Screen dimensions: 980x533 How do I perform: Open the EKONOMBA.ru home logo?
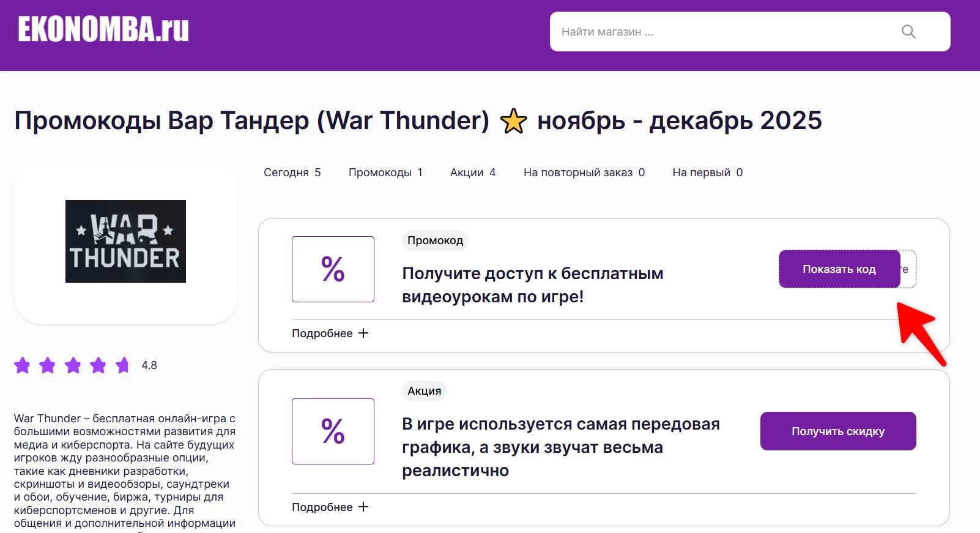click(103, 29)
